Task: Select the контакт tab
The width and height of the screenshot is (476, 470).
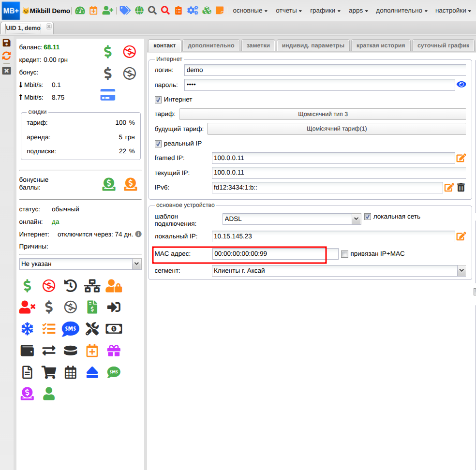Action: 164,45
